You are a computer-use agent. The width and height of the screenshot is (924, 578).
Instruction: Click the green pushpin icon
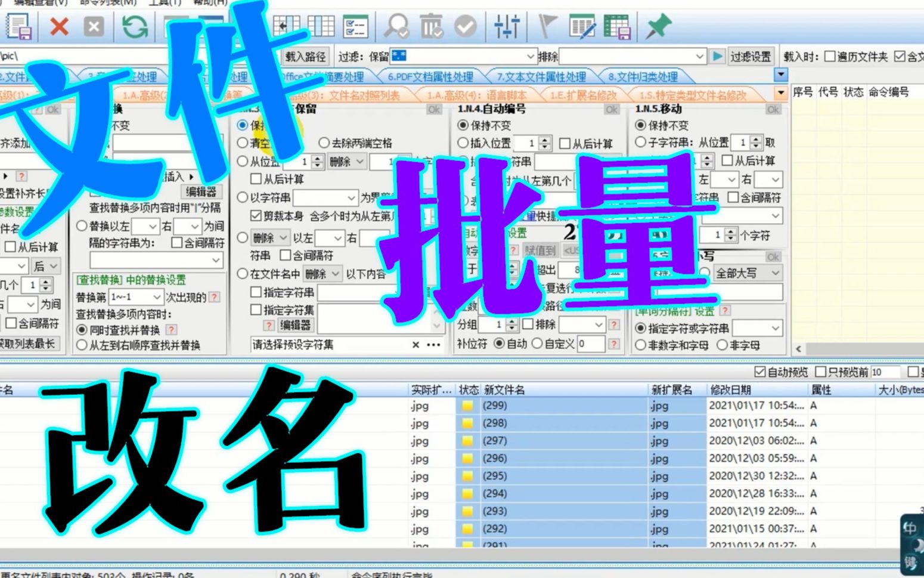point(658,27)
